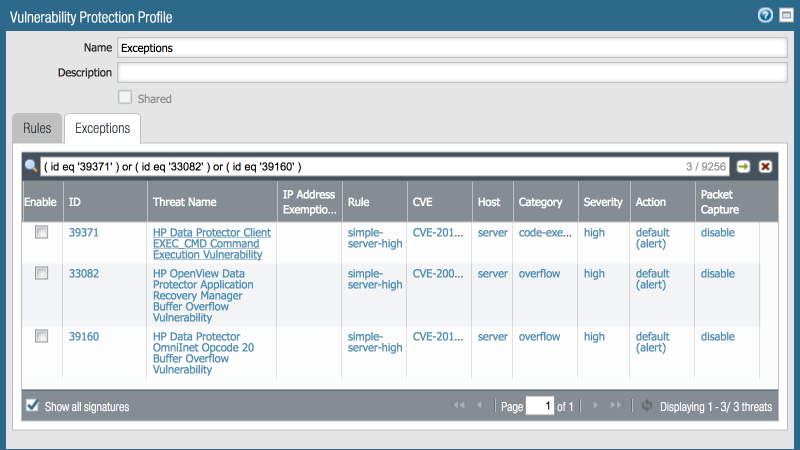This screenshot has height=450, width=800.
Task: Switch to the Rules tab
Action: coord(37,129)
